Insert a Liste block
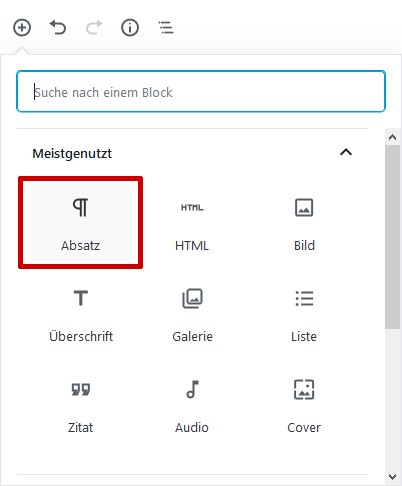This screenshot has height=486, width=402. (304, 313)
